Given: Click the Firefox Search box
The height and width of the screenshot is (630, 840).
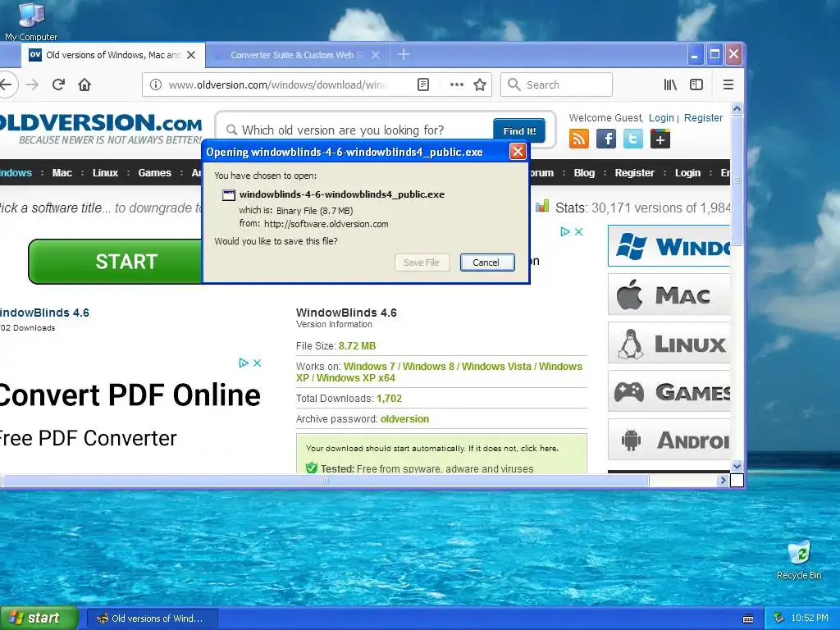Looking at the screenshot, I should pos(557,84).
